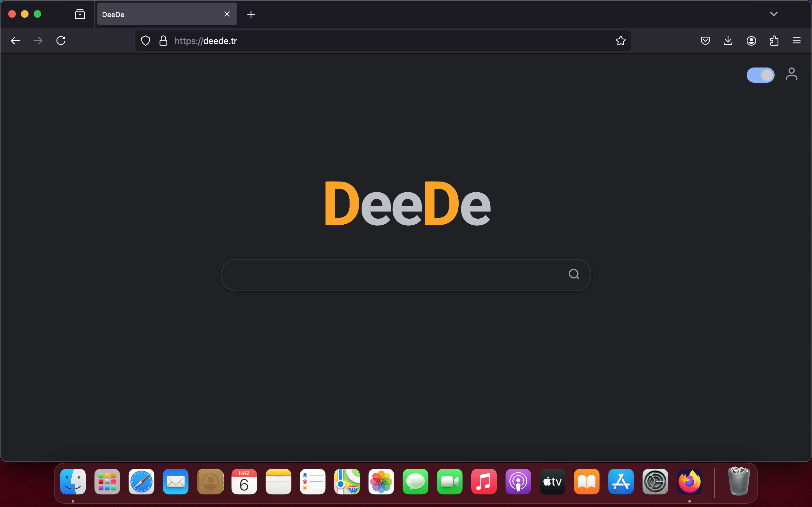The width and height of the screenshot is (812, 507).
Task: Open System Settings from the Dock
Action: pyautogui.click(x=655, y=482)
